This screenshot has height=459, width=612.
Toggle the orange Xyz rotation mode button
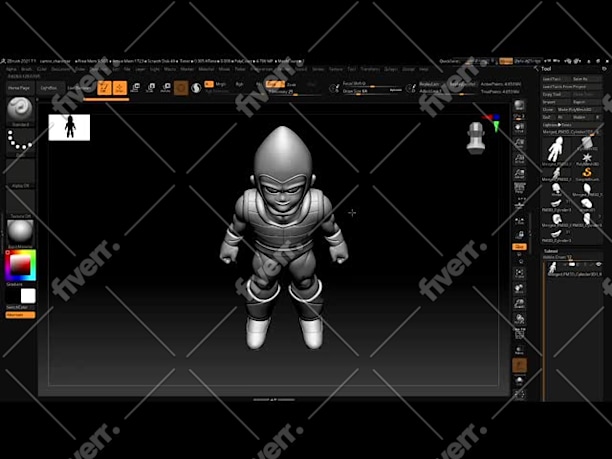pyautogui.click(x=519, y=247)
